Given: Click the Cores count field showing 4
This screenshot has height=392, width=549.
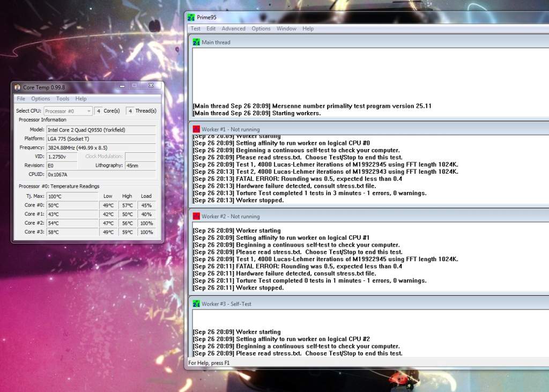Looking at the screenshot, I should pyautogui.click(x=99, y=111).
